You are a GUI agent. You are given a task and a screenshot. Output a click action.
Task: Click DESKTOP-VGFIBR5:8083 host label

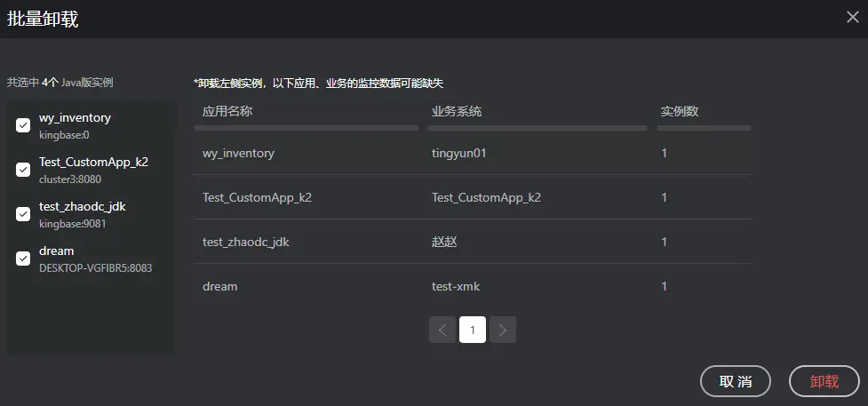point(96,267)
